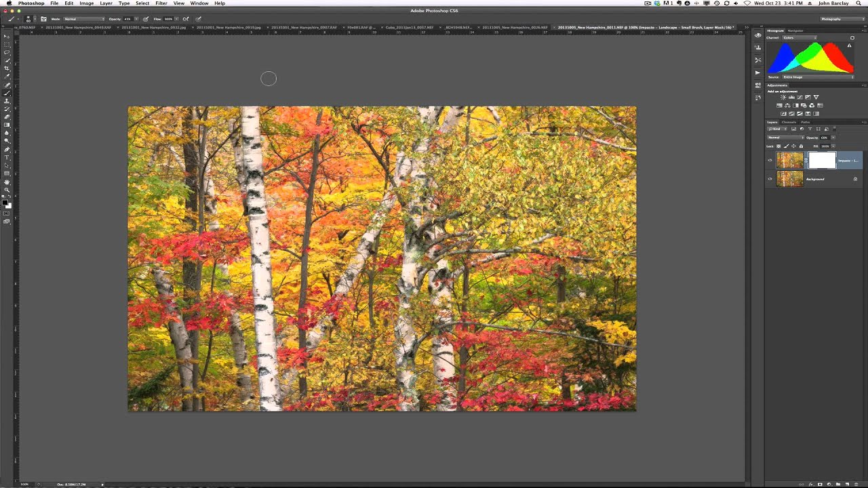This screenshot has height=488, width=868.
Task: Toggle lock position
Action: [793, 146]
